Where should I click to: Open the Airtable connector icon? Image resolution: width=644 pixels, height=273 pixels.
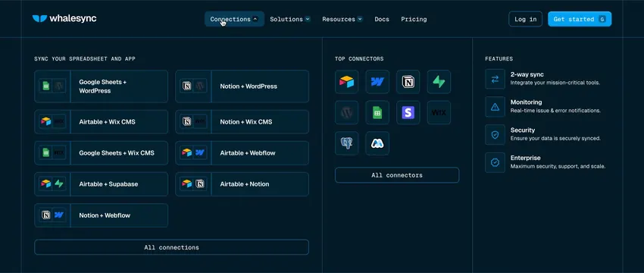[x=347, y=82]
